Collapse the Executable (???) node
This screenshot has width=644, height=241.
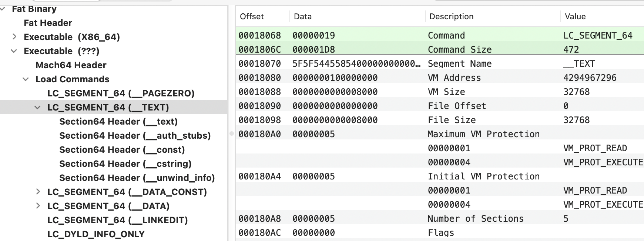14,51
